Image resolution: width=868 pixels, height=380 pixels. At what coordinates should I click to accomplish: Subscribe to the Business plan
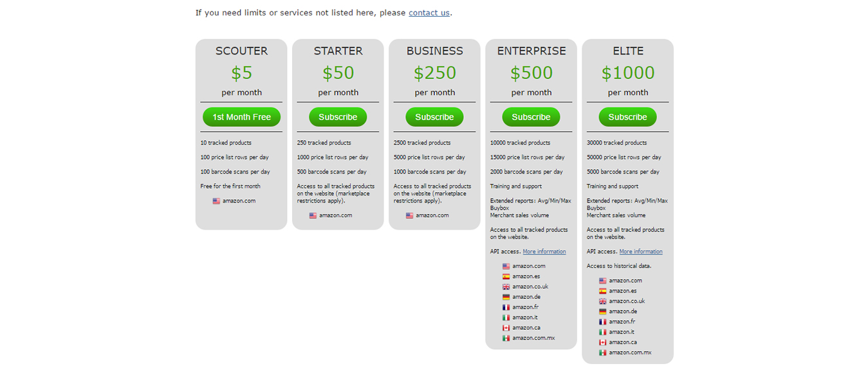(434, 117)
